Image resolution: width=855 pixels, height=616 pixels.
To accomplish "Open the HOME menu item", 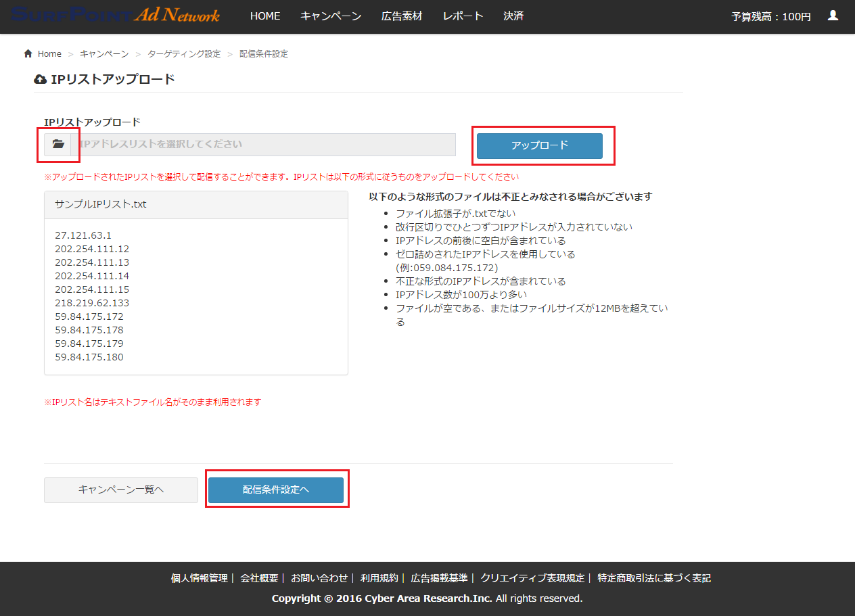I will pos(265,16).
